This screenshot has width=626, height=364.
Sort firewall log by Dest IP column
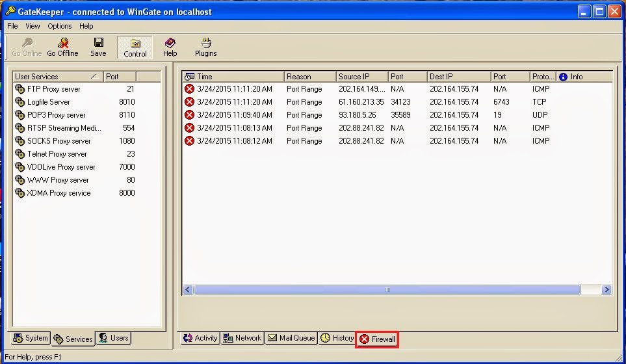tap(459, 77)
